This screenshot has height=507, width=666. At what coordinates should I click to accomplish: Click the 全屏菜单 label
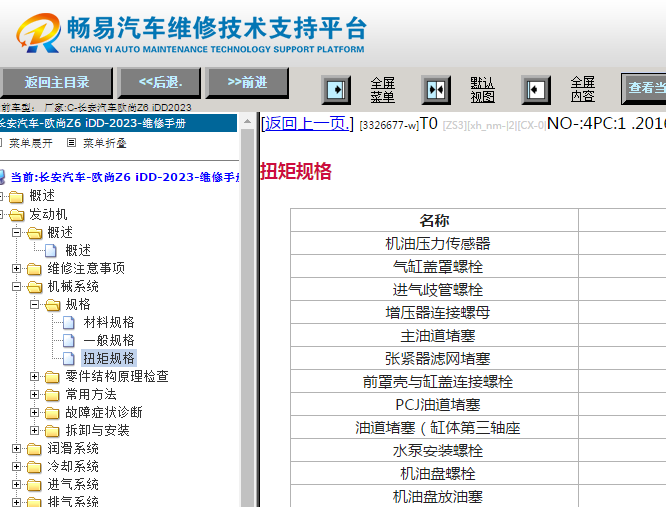point(383,90)
